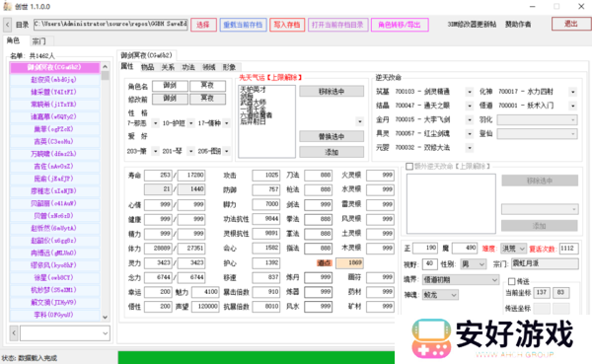592x364 pixels.
Task: Open the combo box under the character list
Action: tap(65, 333)
